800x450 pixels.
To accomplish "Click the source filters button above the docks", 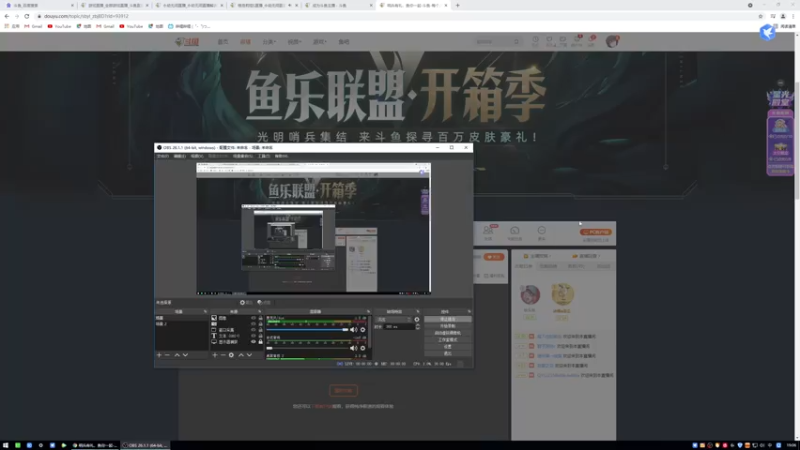I will point(264,303).
